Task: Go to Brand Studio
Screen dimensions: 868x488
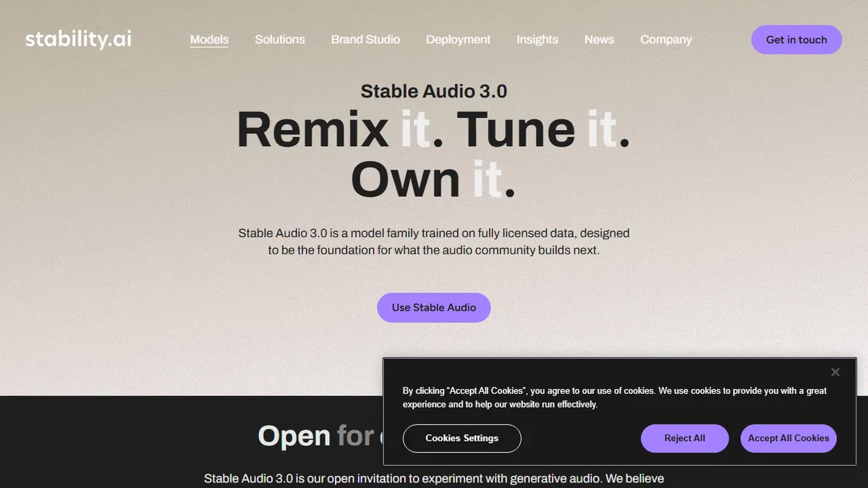Action: click(365, 40)
